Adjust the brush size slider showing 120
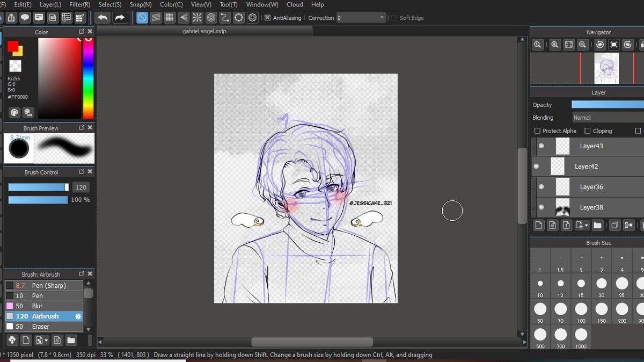 tap(39, 187)
